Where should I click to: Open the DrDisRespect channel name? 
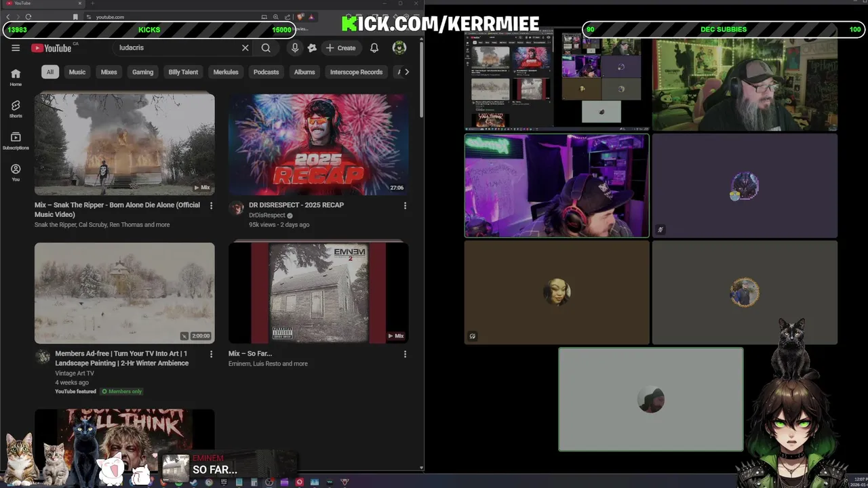tap(267, 215)
